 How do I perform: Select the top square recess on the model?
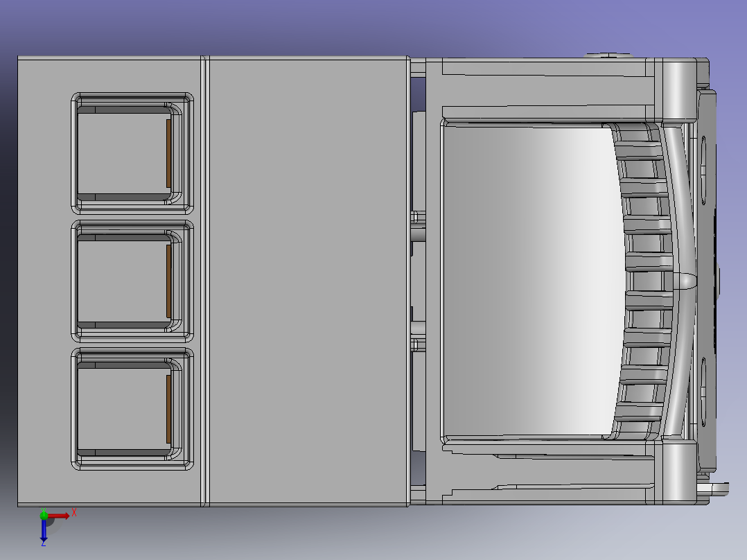click(132, 153)
